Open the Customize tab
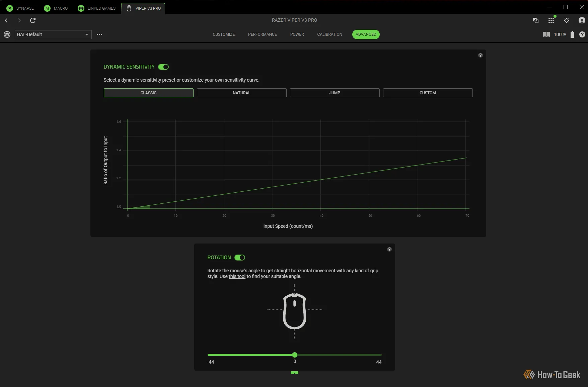 pyautogui.click(x=224, y=34)
